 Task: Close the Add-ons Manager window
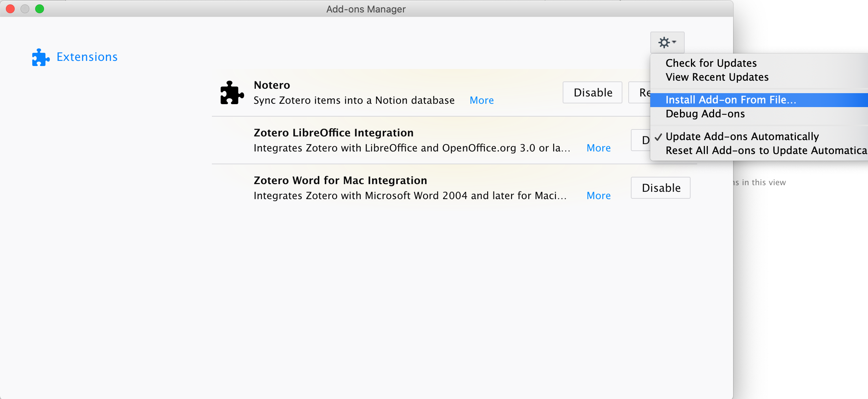(x=10, y=9)
